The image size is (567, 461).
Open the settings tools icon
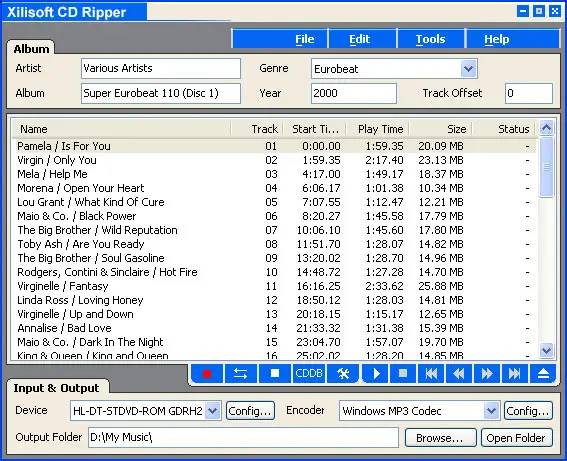(343, 374)
